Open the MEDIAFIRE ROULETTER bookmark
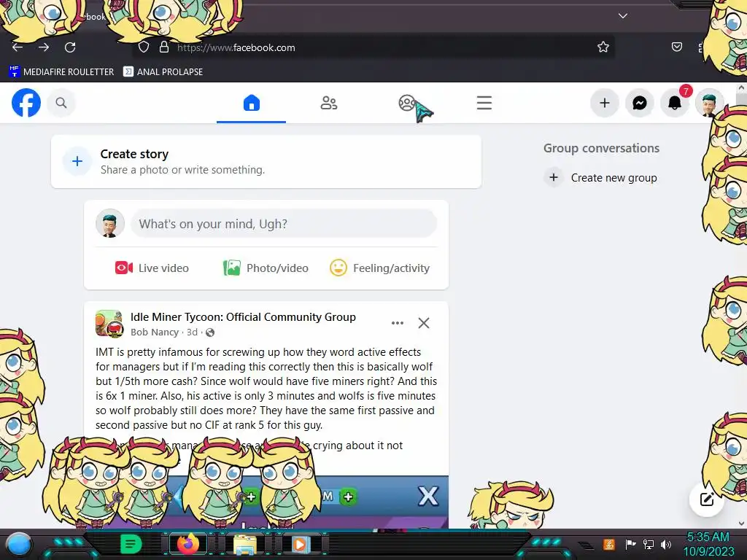The width and height of the screenshot is (747, 560). pos(61,71)
